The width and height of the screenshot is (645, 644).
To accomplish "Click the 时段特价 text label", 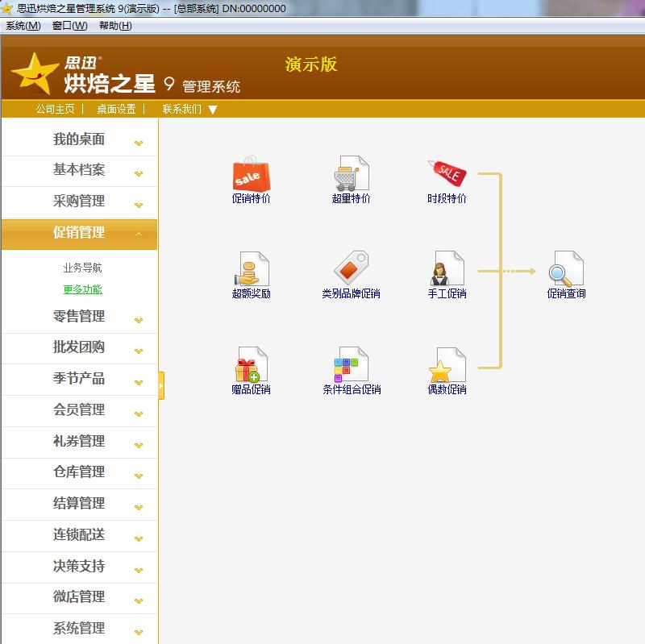I will click(447, 198).
